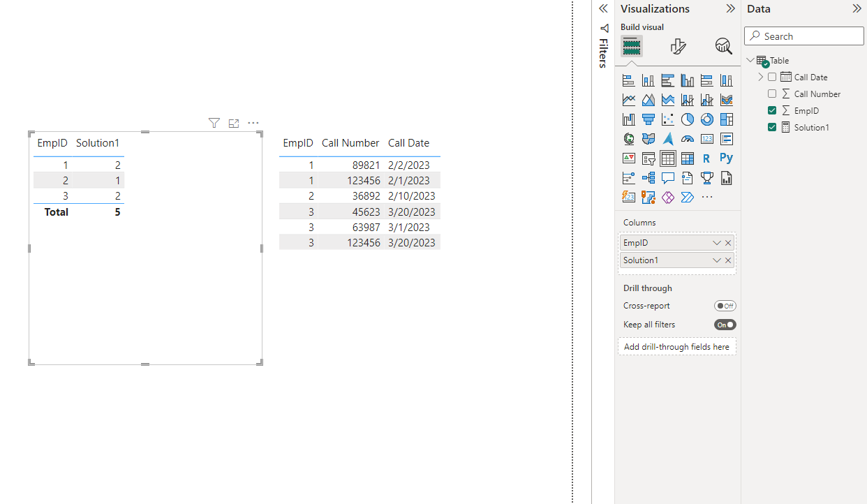
Task: Select date 3/1/2023 in second table
Action: tap(408, 227)
